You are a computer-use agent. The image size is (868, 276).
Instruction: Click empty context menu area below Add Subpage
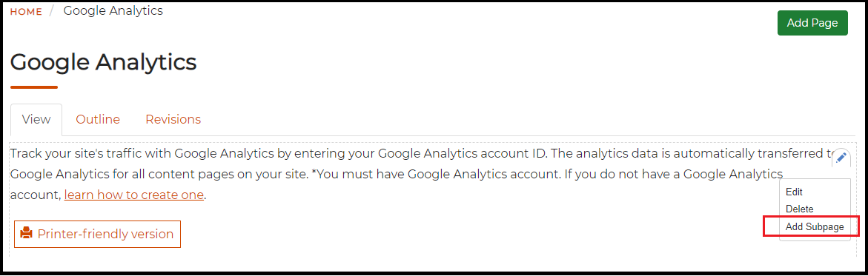click(815, 238)
